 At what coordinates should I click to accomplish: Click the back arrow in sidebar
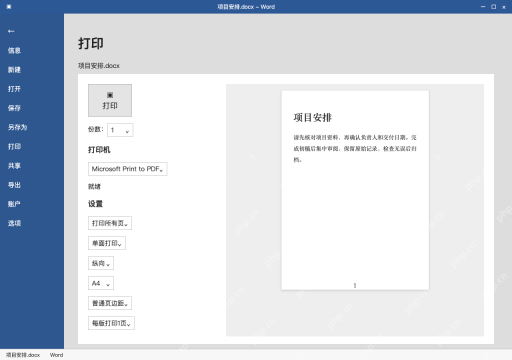11,31
